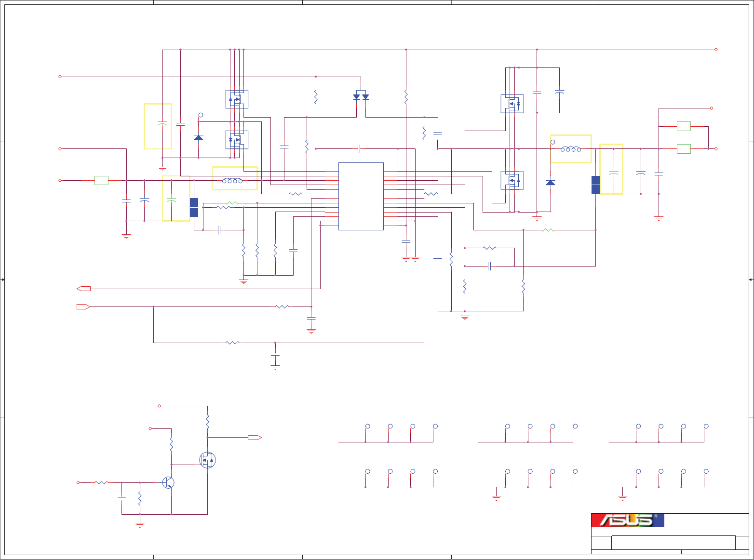The image size is (754, 560).
Task: Select the upper MOSFET of the right switching pair
Action: (x=512, y=104)
